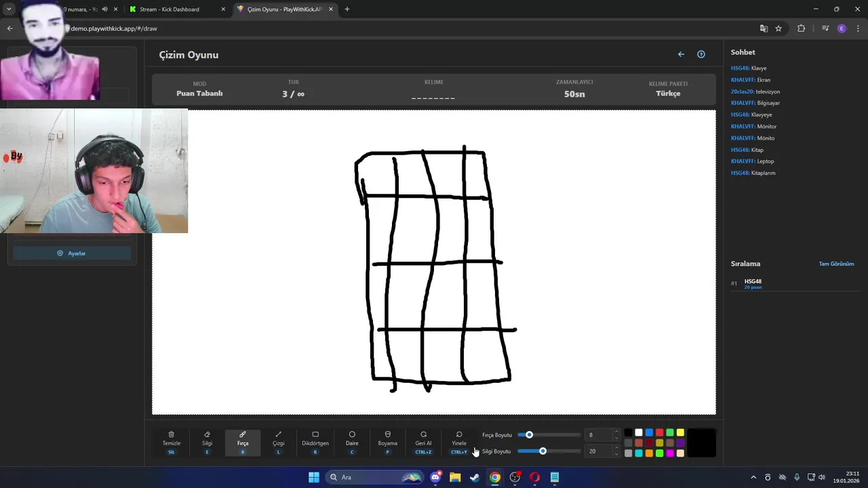Select the Dikdörtgen rectangle tool
Screen dimensions: 868x488
pyautogui.click(x=315, y=443)
